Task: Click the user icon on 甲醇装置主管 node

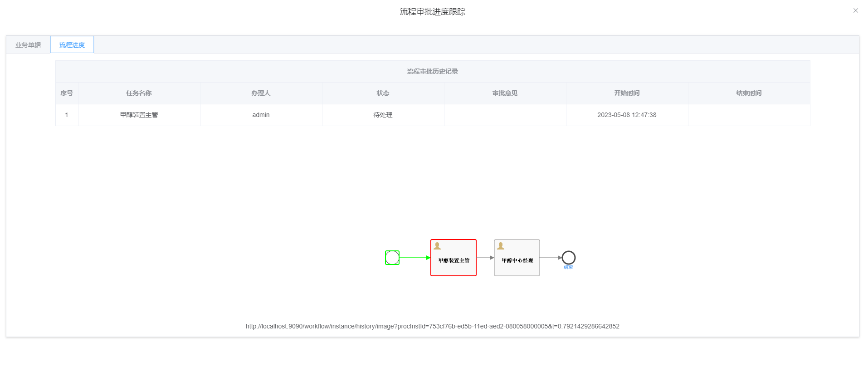Action: point(437,246)
